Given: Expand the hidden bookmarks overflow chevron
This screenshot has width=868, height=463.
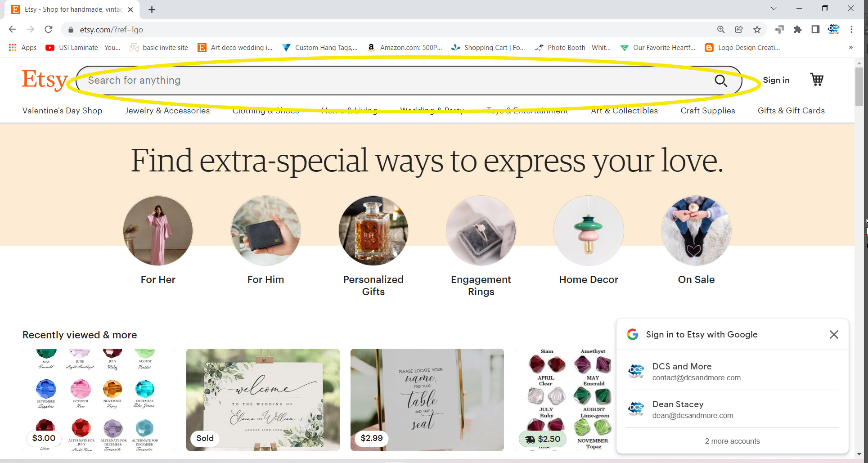Looking at the screenshot, I should click(x=850, y=48).
